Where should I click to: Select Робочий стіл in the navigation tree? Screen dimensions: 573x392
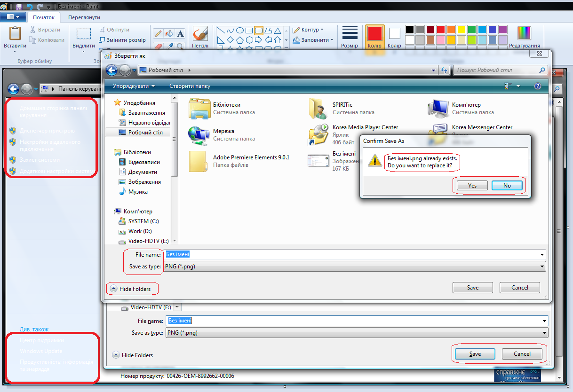pos(141,133)
